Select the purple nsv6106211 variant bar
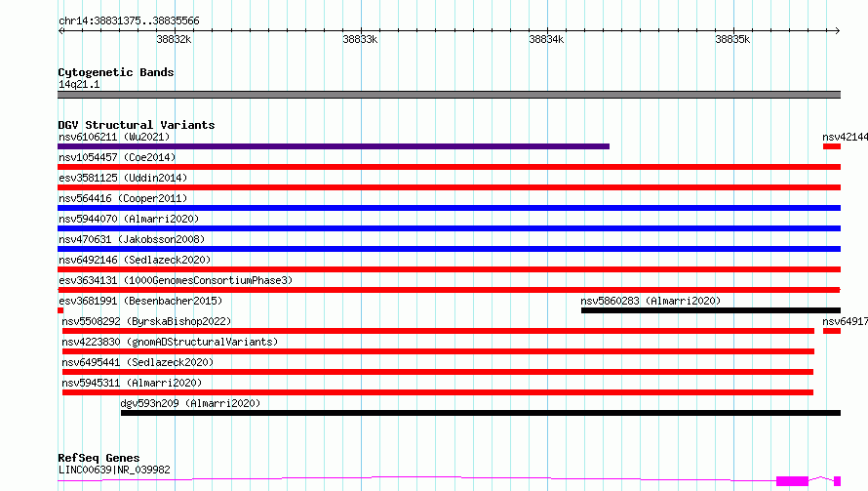This screenshot has height=491, width=868. [334, 146]
